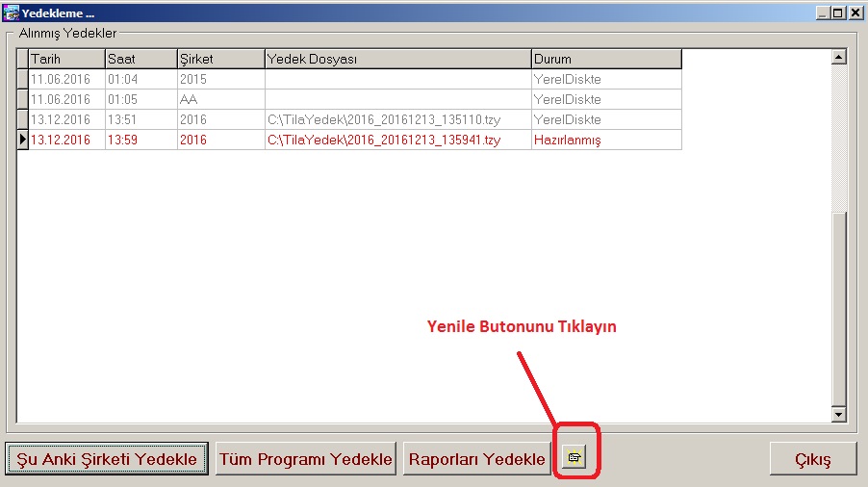Click the red 13:59 time cell
Viewport: 868px width, 487px height.
pyautogui.click(x=140, y=140)
